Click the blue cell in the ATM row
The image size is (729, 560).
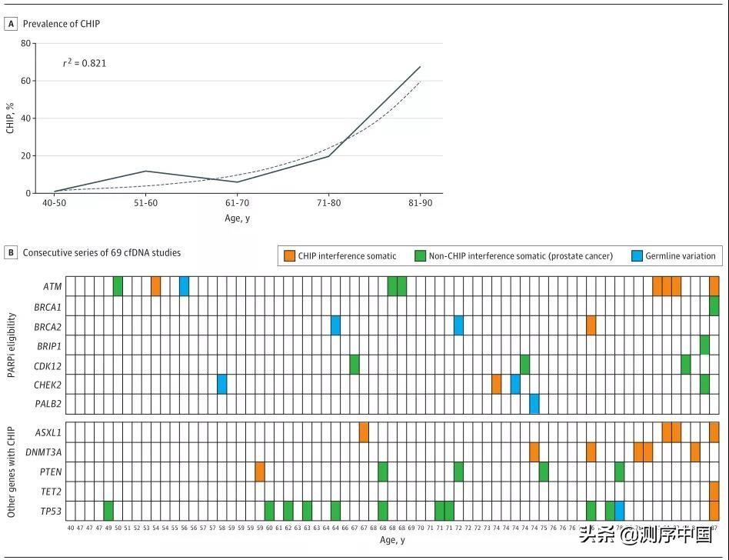point(184,286)
